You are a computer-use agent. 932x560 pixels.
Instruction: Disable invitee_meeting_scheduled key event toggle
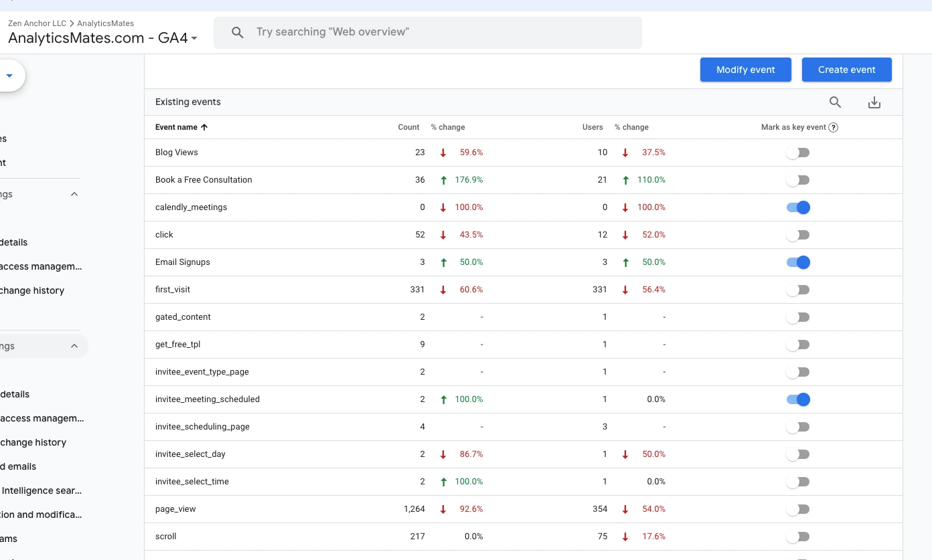[797, 399]
